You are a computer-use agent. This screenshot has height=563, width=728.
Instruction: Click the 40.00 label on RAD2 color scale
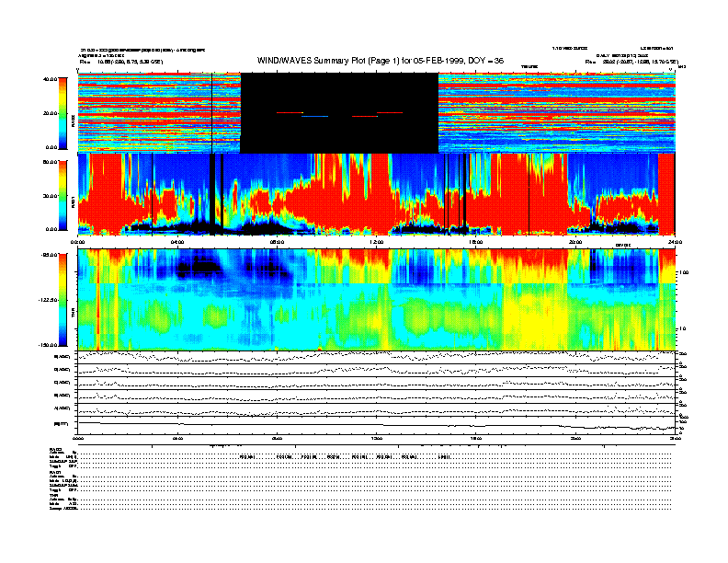coord(50,79)
